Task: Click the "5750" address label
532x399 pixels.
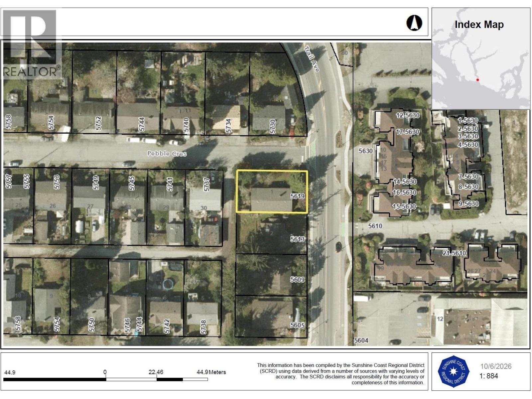Action: 91,325
